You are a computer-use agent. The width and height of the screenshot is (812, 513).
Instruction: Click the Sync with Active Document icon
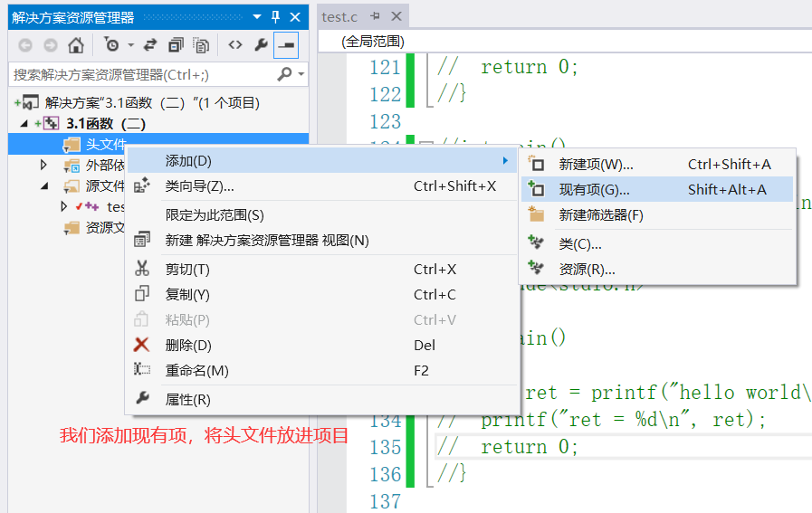pyautogui.click(x=150, y=45)
